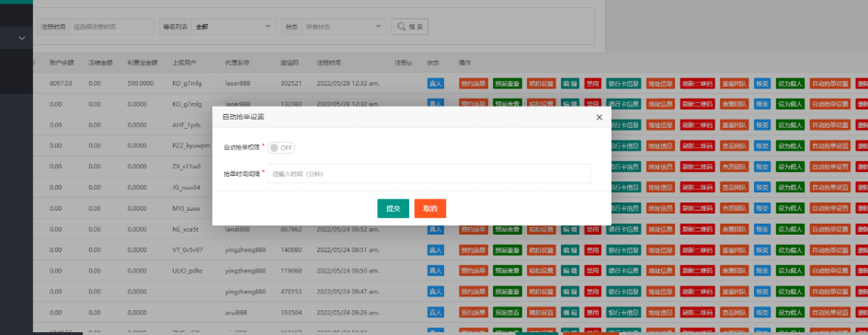868x335 pixels.
Task: Expand the sidebar chevron arrow
Action: [x=22, y=39]
